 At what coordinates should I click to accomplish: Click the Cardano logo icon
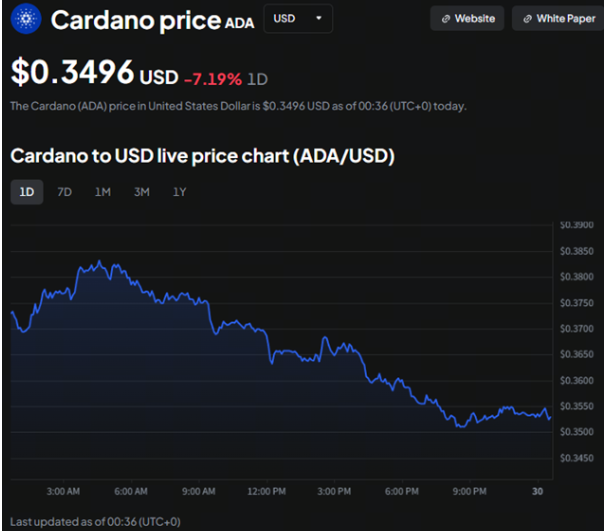[25, 19]
